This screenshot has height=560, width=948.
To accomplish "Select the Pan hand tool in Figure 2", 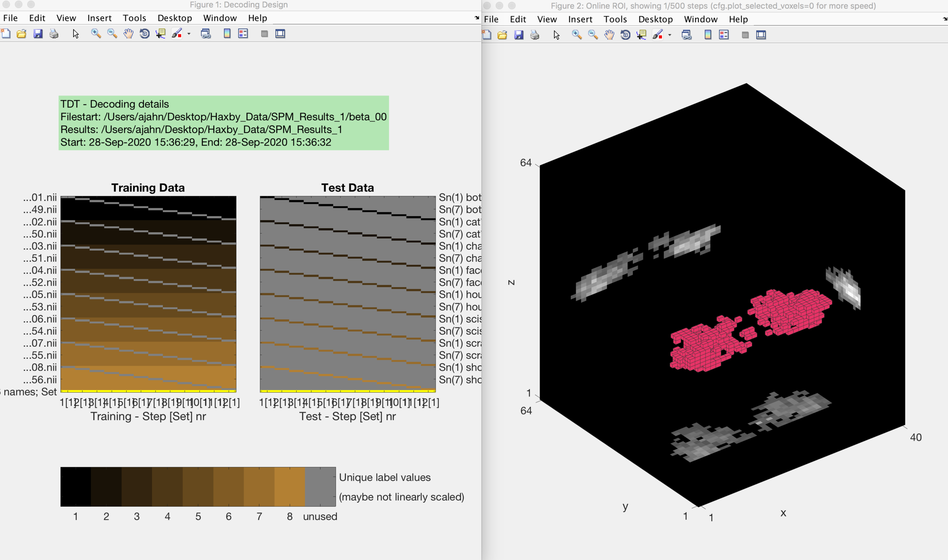I will 609,35.
